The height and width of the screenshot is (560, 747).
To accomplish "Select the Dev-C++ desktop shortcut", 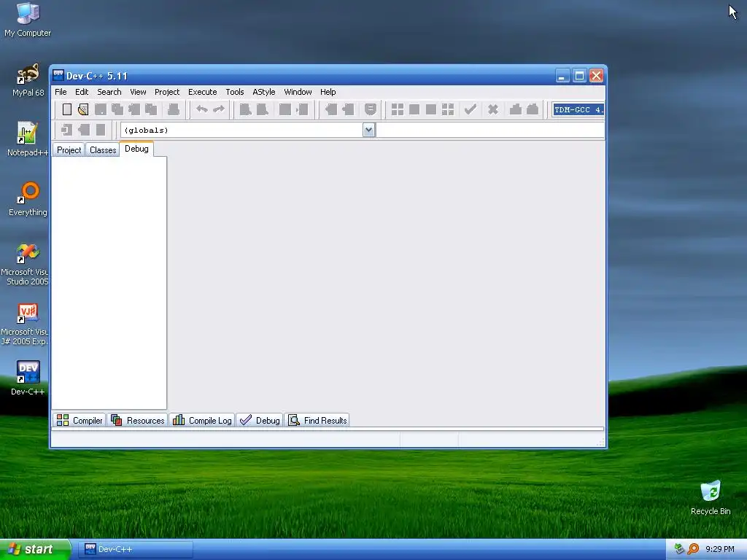I will [28, 378].
